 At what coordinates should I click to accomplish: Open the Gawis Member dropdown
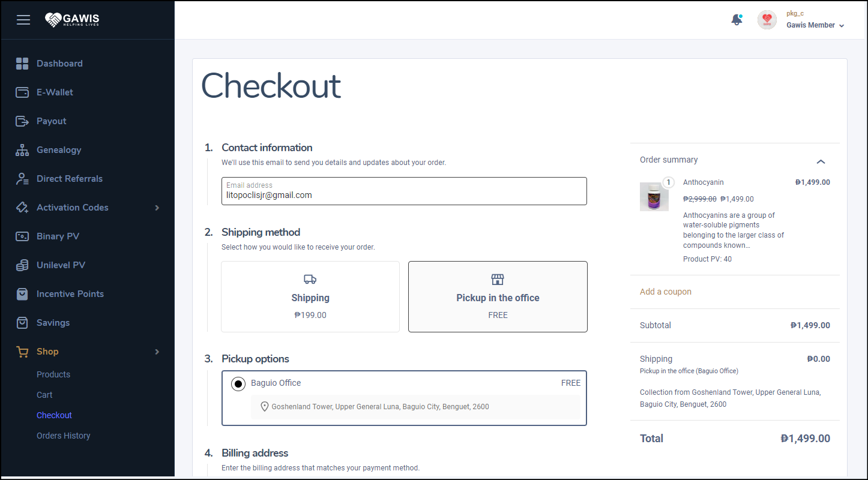815,25
